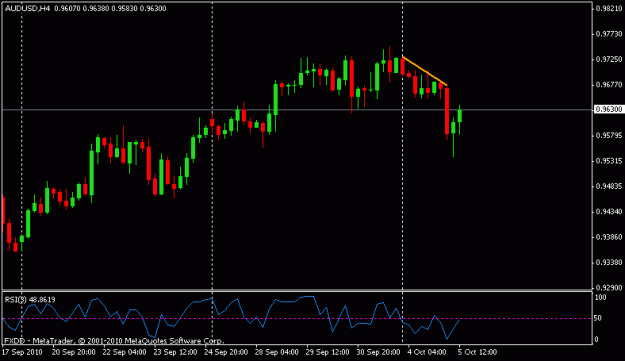Click the RSI scale value 100
The height and width of the screenshot is (361, 625).
(600, 298)
